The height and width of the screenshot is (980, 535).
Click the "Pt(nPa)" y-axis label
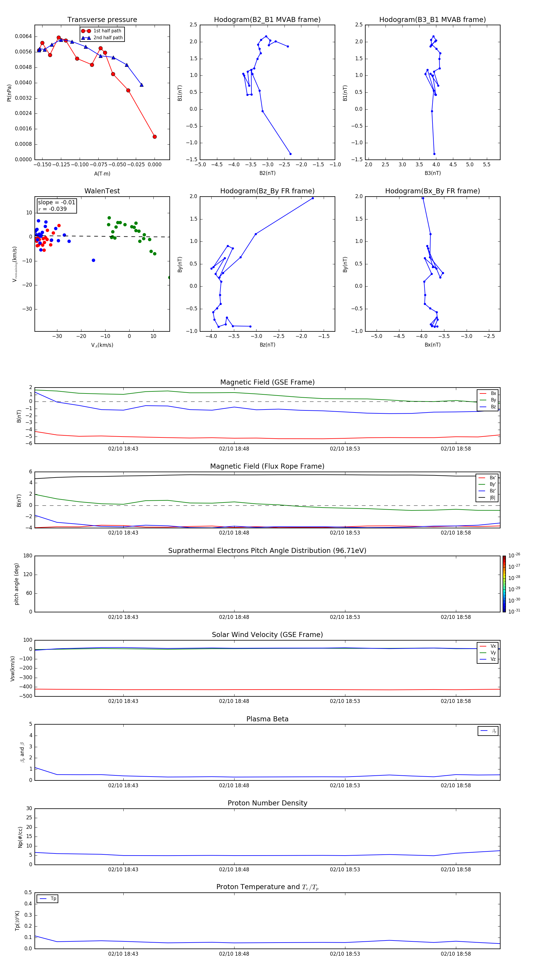pos(9,92)
